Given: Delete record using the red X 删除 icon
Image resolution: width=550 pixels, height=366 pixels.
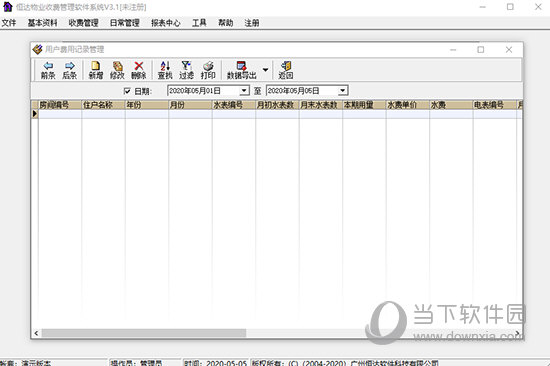Looking at the screenshot, I should (x=139, y=70).
